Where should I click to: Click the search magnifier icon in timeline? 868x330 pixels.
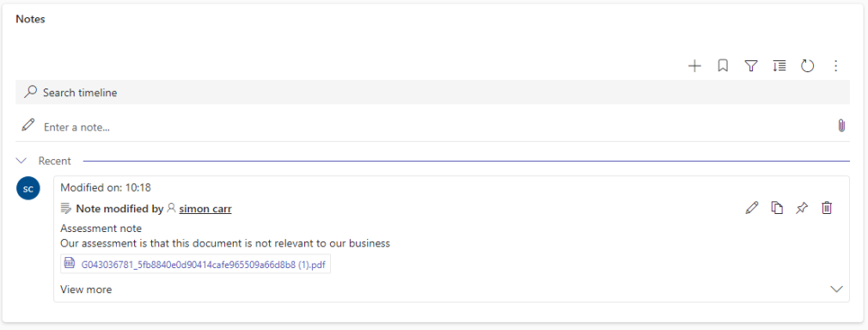click(30, 92)
